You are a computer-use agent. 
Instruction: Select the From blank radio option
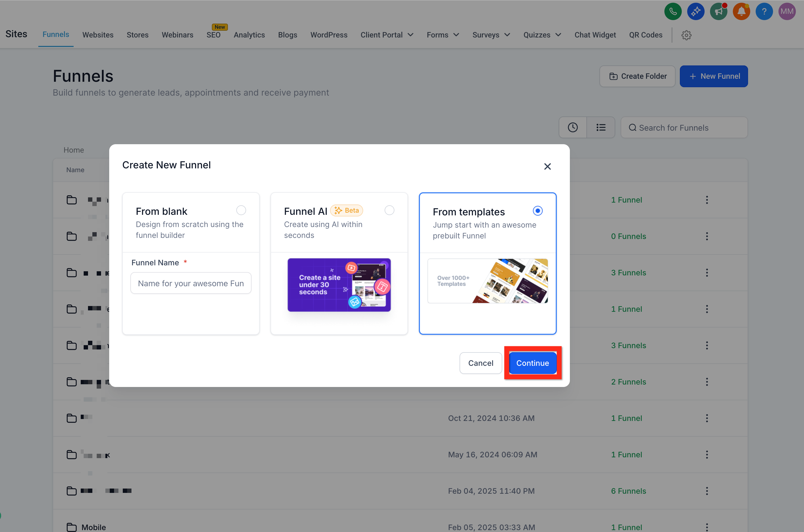[241, 210]
